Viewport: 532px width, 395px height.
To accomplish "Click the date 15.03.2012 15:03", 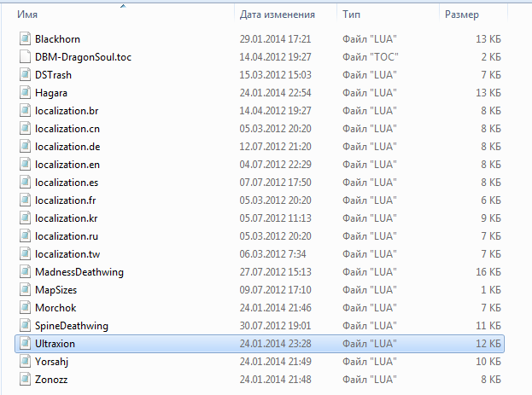I will pos(275,74).
